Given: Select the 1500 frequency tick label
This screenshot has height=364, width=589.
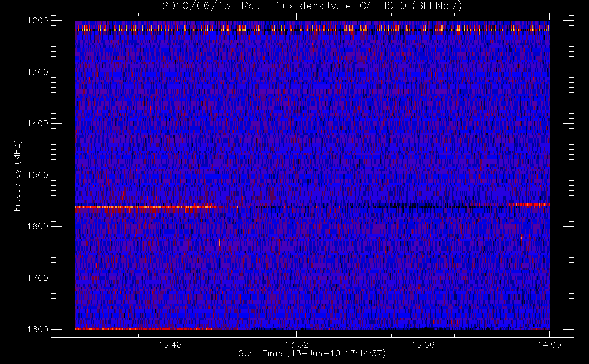Looking at the screenshot, I should tap(38, 175).
